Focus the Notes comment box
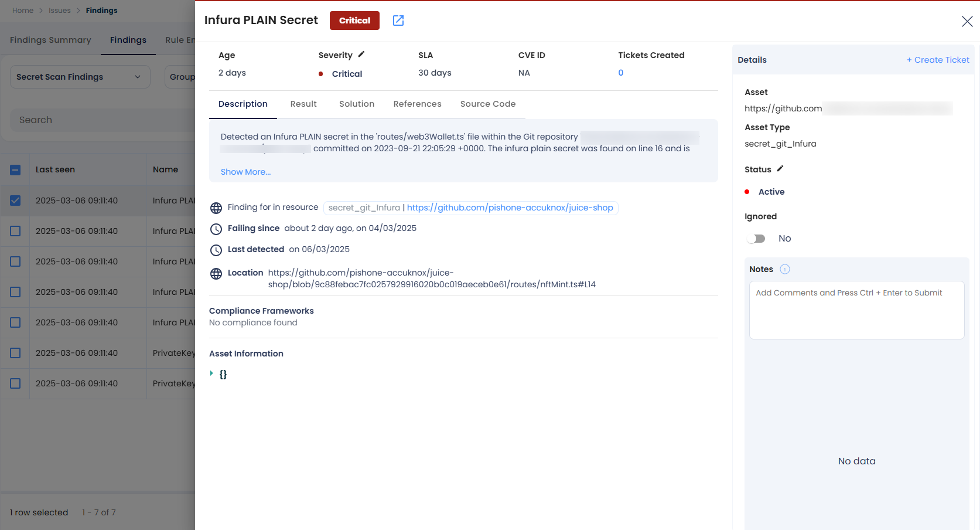Image resolution: width=980 pixels, height=530 pixels. point(856,310)
